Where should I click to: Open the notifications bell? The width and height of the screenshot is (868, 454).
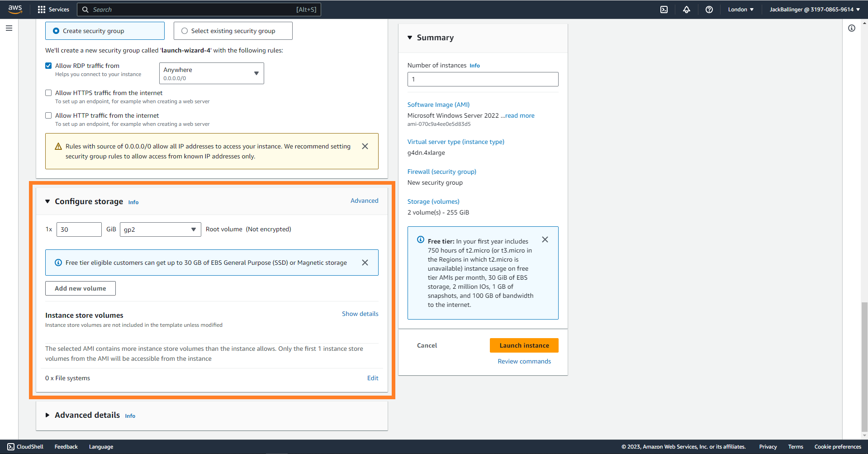pos(686,10)
